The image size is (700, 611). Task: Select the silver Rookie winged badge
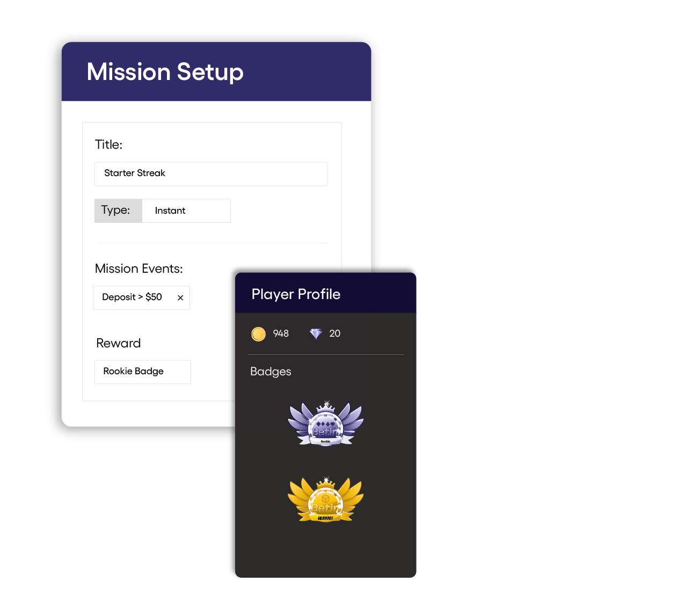(x=326, y=423)
